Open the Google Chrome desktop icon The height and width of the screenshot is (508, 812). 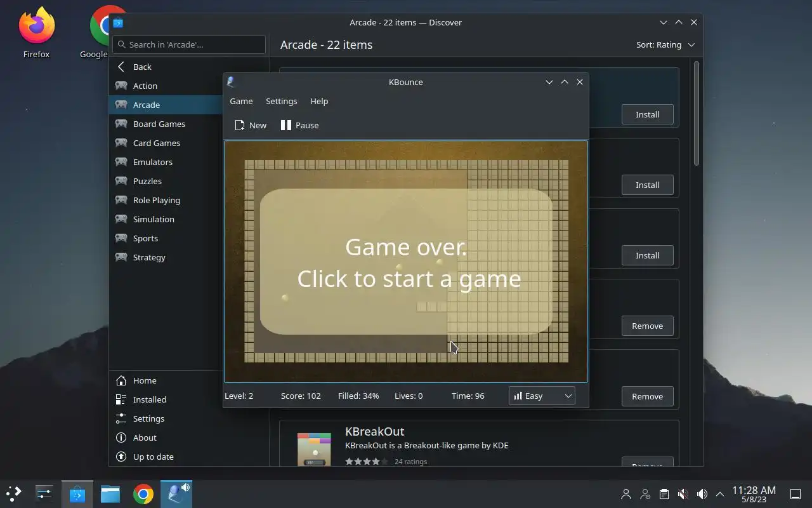[98, 33]
